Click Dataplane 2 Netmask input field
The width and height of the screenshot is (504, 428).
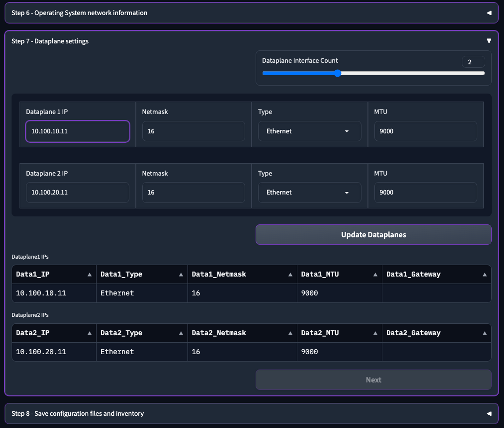[194, 192]
